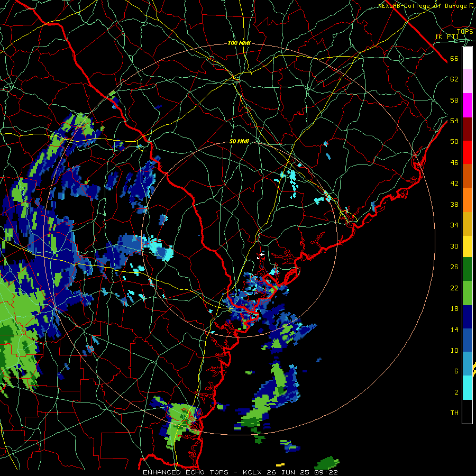Pick the bright red legend swatch
The width and height of the screenshot is (476, 476).
coord(467,152)
